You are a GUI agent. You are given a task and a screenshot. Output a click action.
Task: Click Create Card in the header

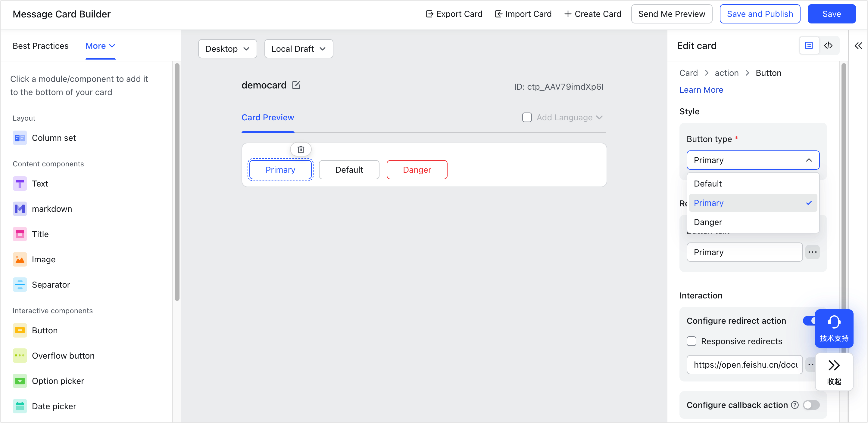593,14
